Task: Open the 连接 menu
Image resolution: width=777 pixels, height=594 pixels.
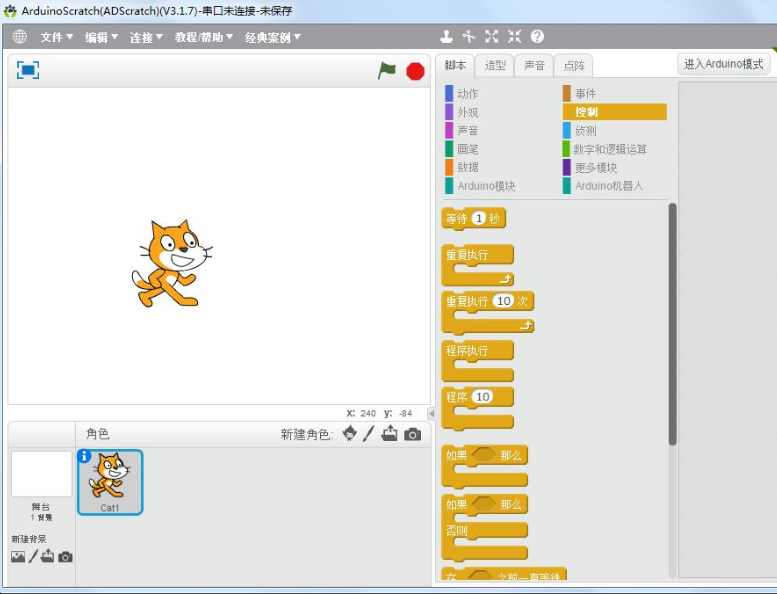Action: (x=146, y=37)
